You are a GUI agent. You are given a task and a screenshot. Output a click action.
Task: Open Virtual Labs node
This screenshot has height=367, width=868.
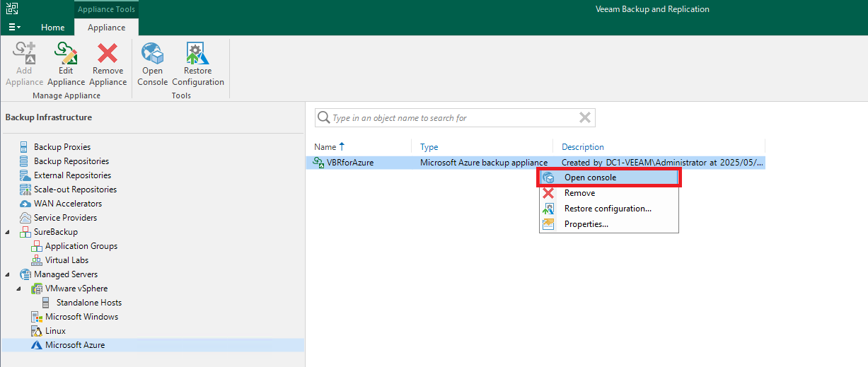coord(66,260)
